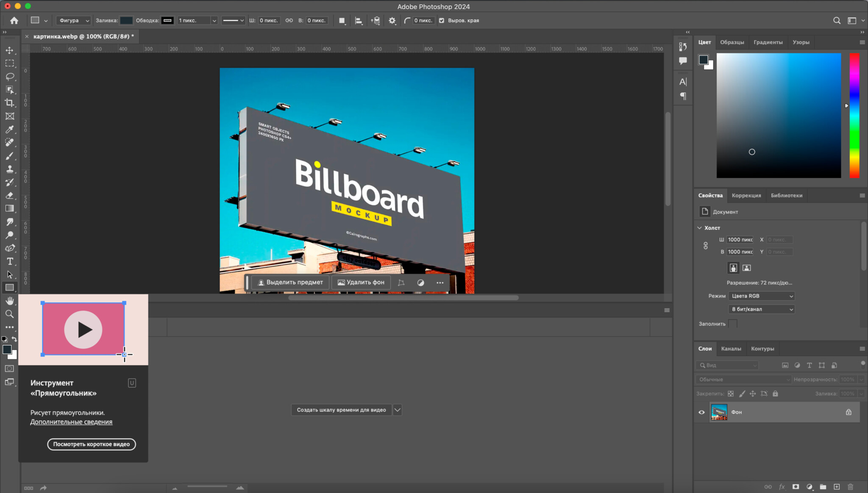868x493 pixels.
Task: Open the Цвета RGB mode dropdown
Action: [x=761, y=296]
